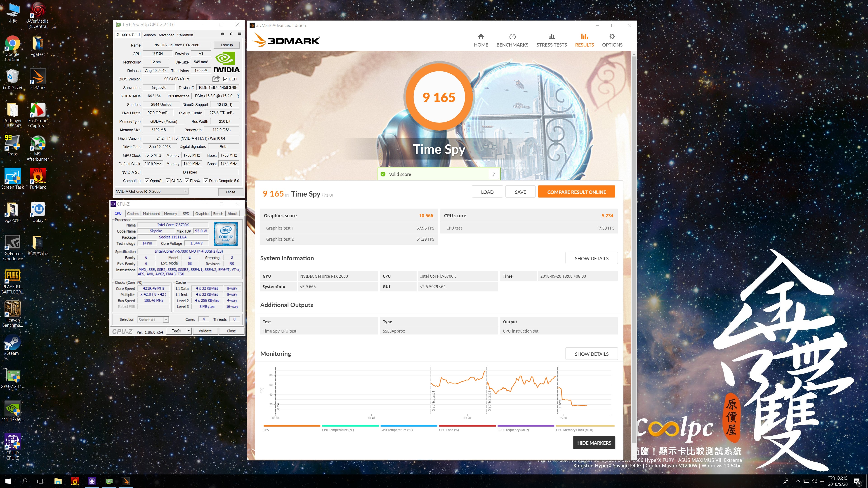Show details for Monitoring section
The image size is (868, 488).
591,354
